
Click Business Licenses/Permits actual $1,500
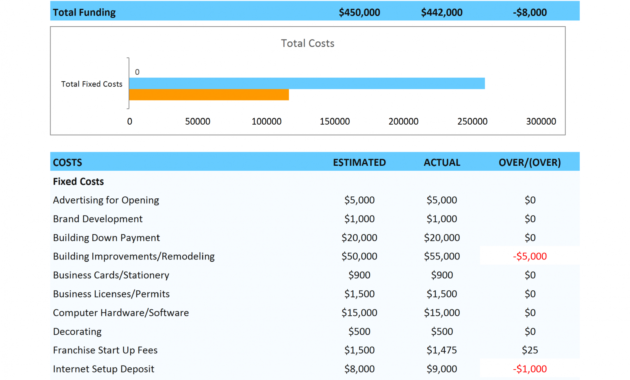click(x=442, y=294)
